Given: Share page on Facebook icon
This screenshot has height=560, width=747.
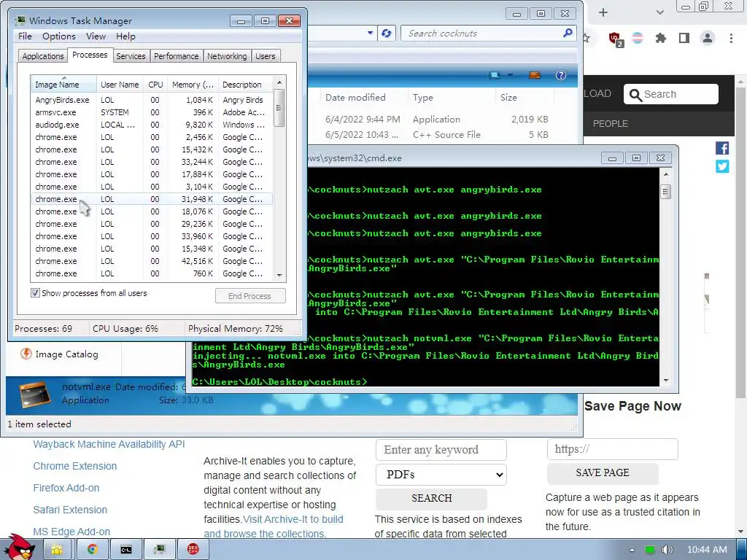Looking at the screenshot, I should coord(722,148).
